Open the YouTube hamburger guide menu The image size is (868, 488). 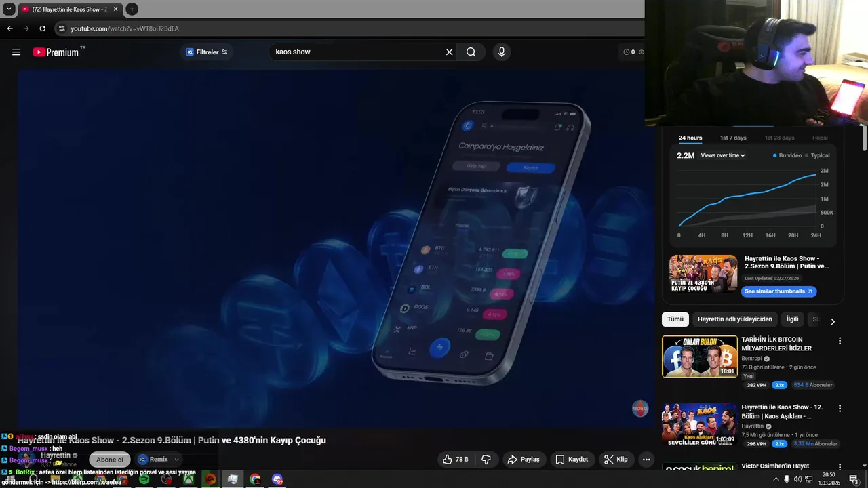(x=16, y=52)
